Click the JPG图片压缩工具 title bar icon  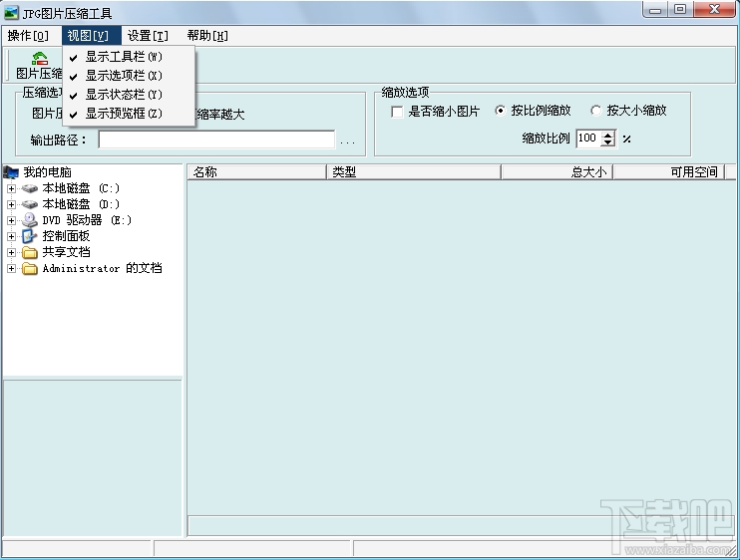(x=11, y=13)
